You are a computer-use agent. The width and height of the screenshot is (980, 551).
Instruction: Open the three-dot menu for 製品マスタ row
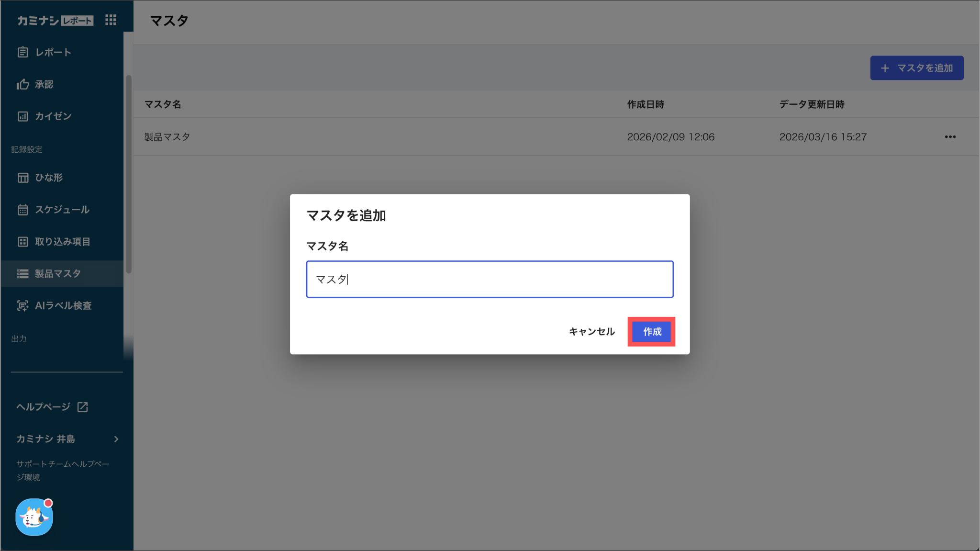(950, 137)
